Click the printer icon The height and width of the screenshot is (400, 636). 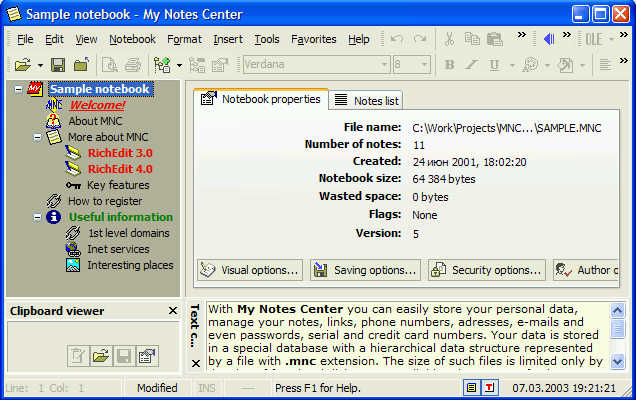[133, 65]
